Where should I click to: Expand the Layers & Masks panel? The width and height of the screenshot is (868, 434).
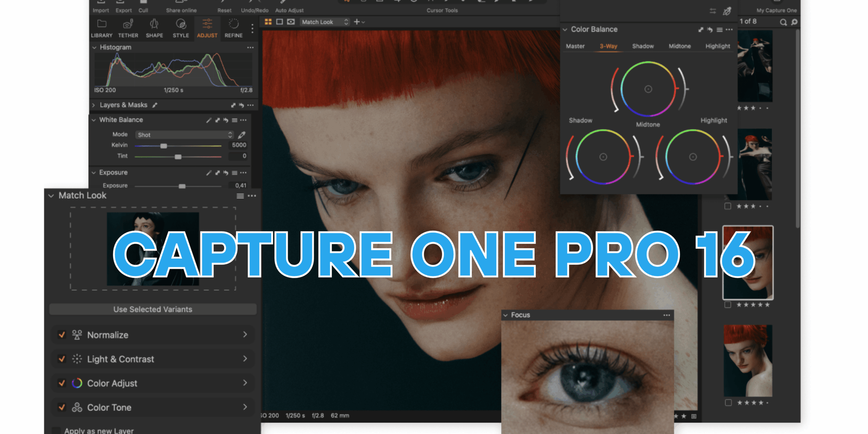click(94, 105)
